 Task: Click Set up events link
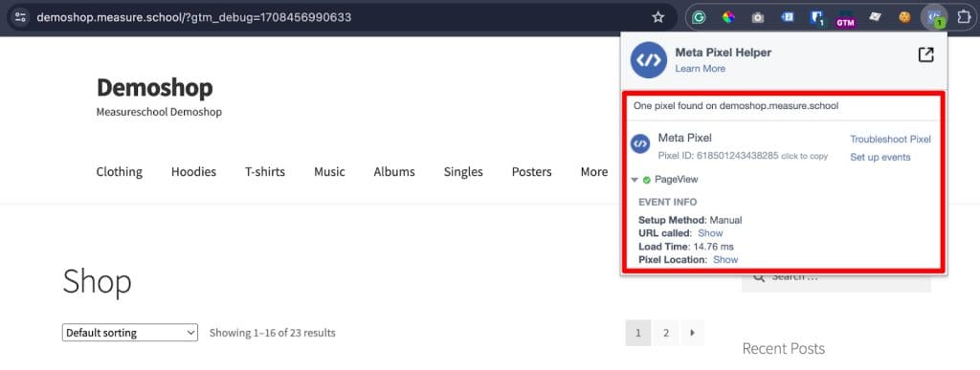880,157
